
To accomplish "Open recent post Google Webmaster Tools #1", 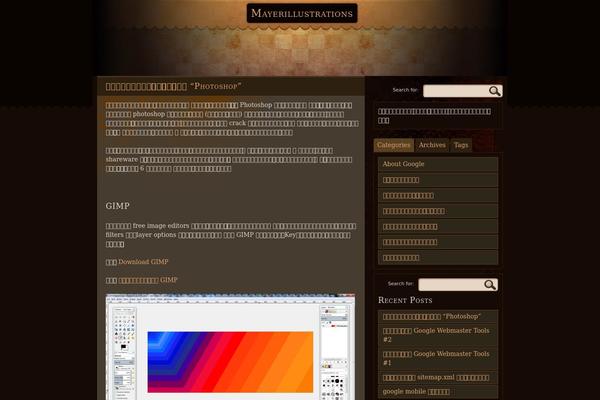I will point(436,358).
